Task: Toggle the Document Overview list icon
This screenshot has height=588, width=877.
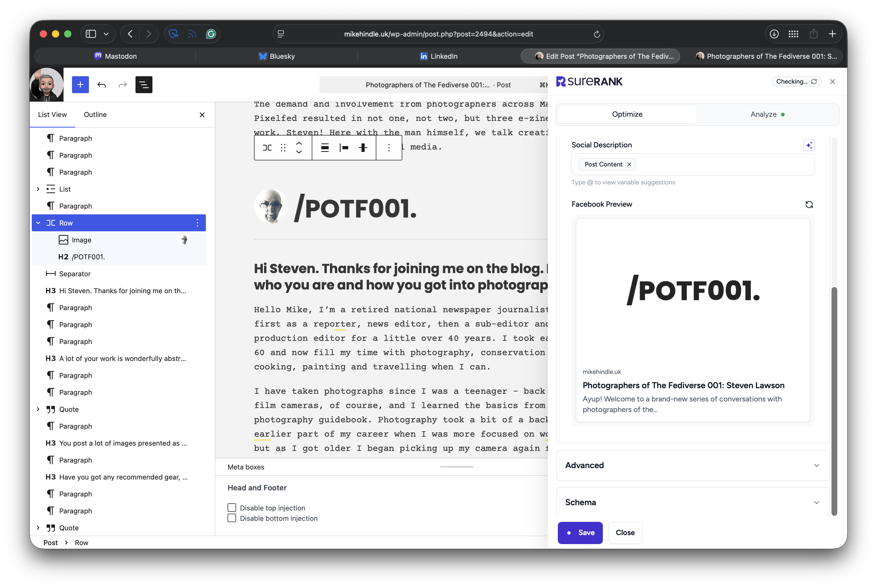Action: [x=144, y=85]
